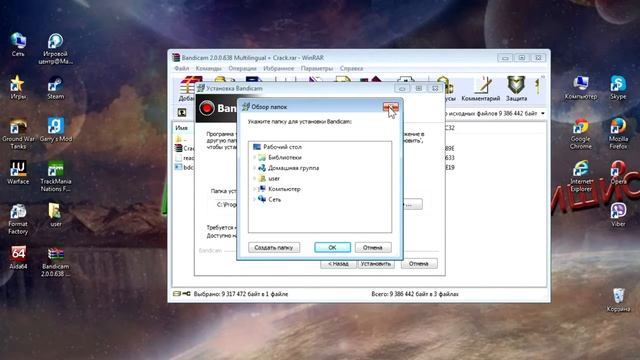Screen dimensions: 640x360
Task: Open the Избранное menu in WinRAR
Action: tap(278, 69)
